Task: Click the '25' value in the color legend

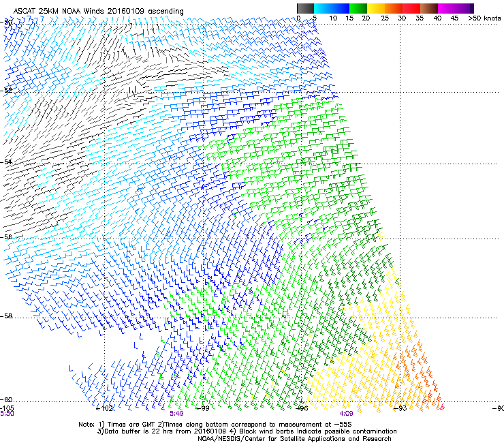Action: point(385,18)
